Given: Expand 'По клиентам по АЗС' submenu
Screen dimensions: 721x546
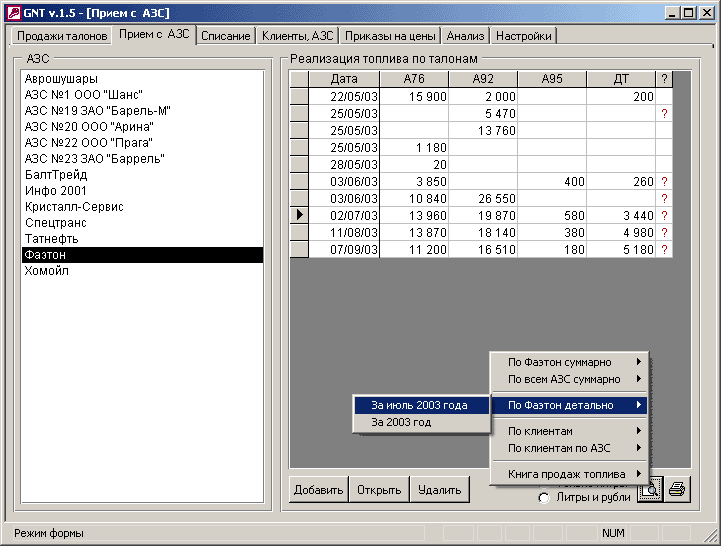Looking at the screenshot, I should point(569,448).
